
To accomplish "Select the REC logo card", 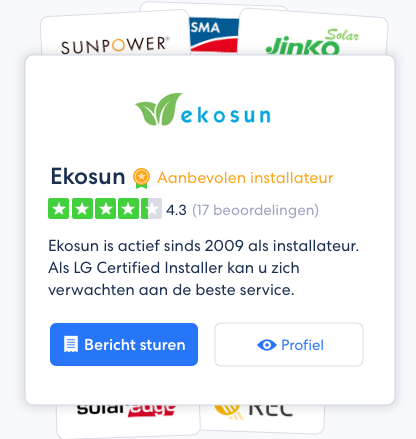I will 262,418.
